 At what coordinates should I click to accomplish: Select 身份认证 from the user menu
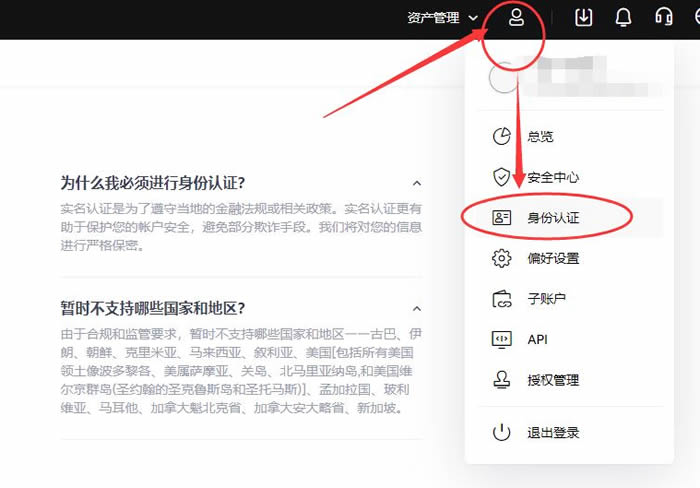pyautogui.click(x=553, y=218)
